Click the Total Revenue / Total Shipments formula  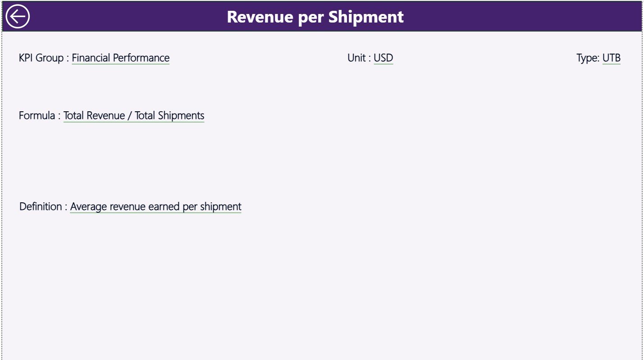[134, 115]
